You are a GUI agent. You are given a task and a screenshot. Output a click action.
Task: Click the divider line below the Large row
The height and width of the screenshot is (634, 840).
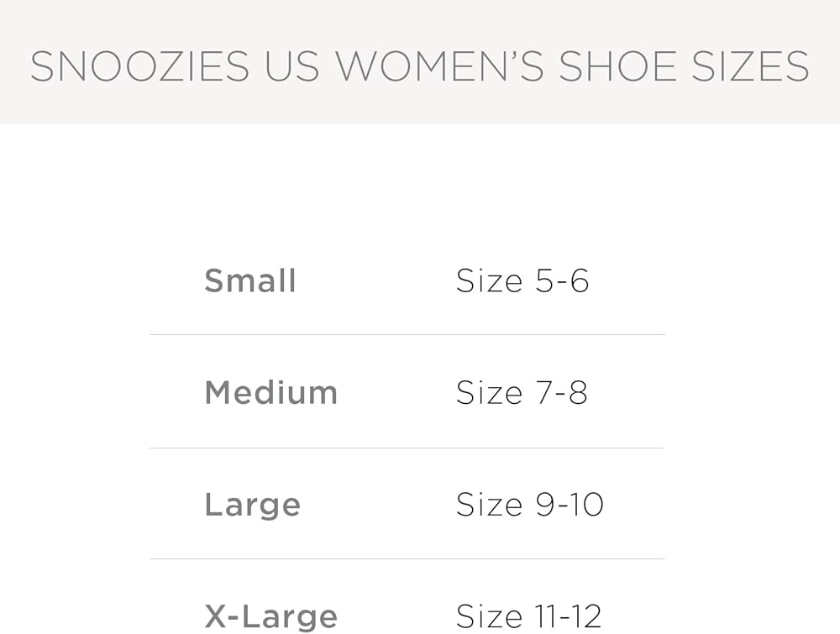point(407,559)
